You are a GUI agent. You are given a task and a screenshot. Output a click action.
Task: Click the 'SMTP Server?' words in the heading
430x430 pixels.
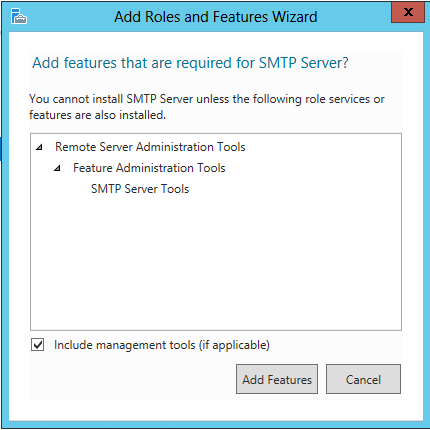(x=304, y=63)
